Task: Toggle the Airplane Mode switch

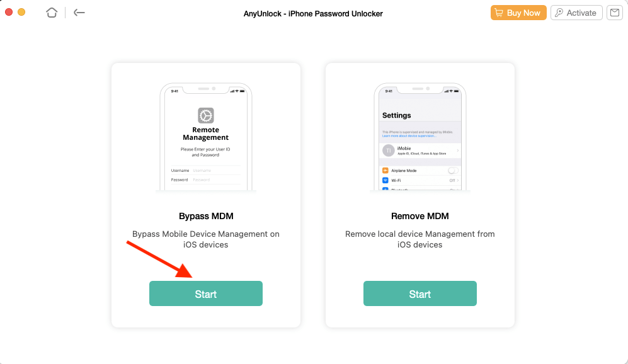Action: (x=453, y=171)
